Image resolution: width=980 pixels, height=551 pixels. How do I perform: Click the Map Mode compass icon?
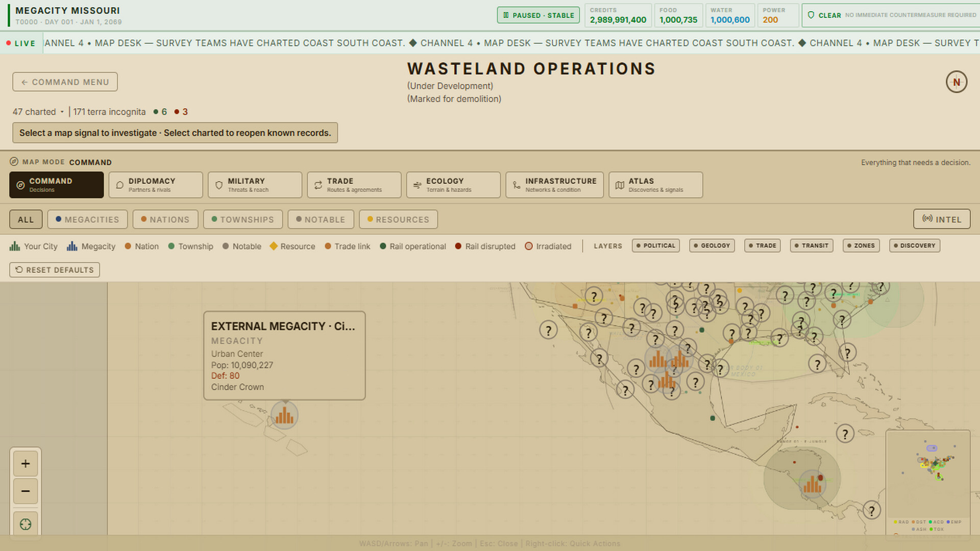tap(14, 162)
